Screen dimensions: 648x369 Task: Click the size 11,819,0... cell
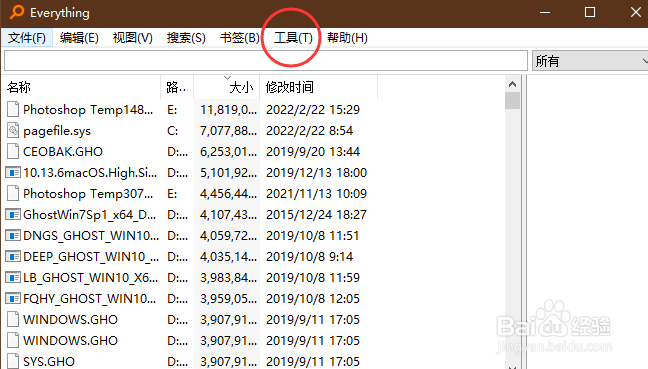click(229, 110)
